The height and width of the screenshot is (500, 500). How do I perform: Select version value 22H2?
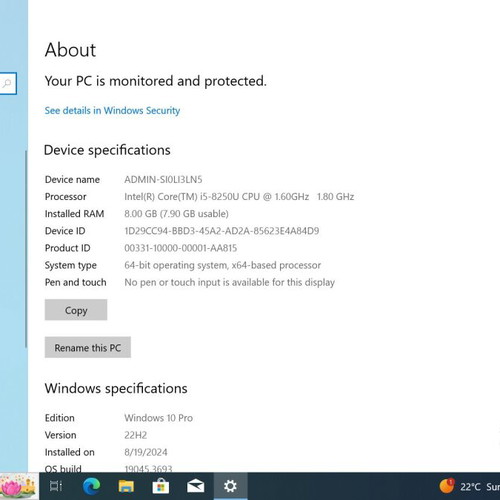point(136,435)
